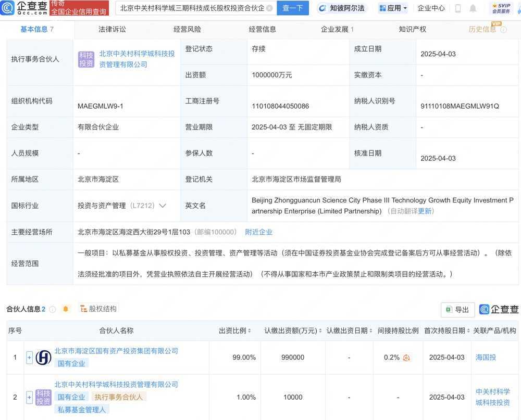Switch to the 法律诉讼 tab
This screenshot has width=521, height=420.
tap(112, 29)
